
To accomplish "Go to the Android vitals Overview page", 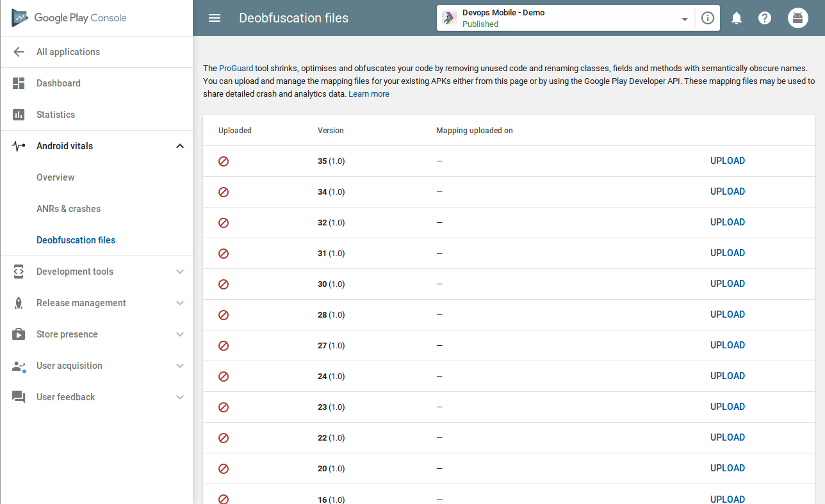I will (x=56, y=177).
